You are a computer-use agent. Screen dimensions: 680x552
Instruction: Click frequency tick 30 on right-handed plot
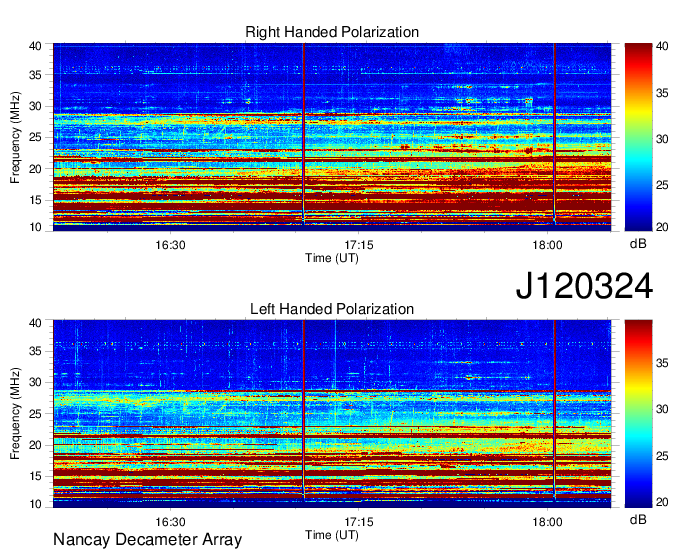[35, 106]
